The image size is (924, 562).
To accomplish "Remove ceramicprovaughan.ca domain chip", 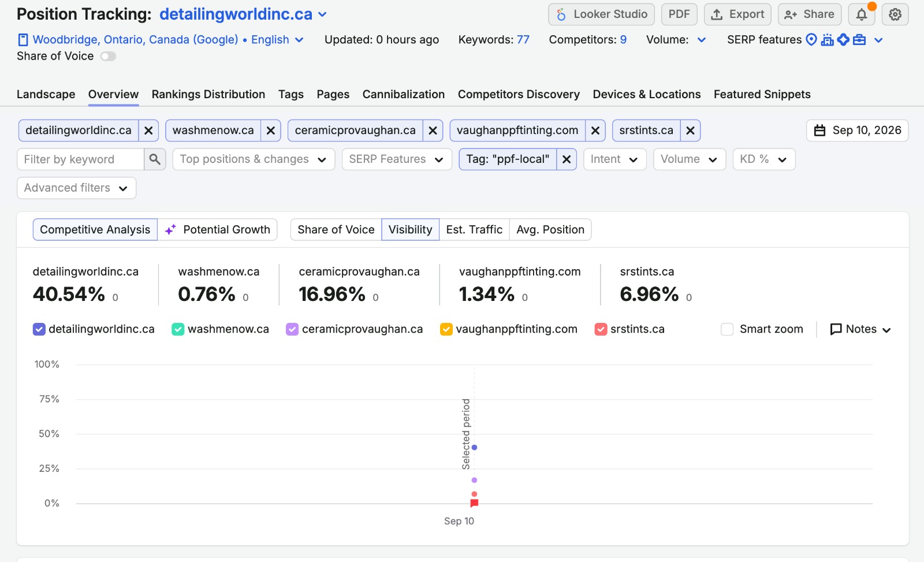I will pos(433,131).
